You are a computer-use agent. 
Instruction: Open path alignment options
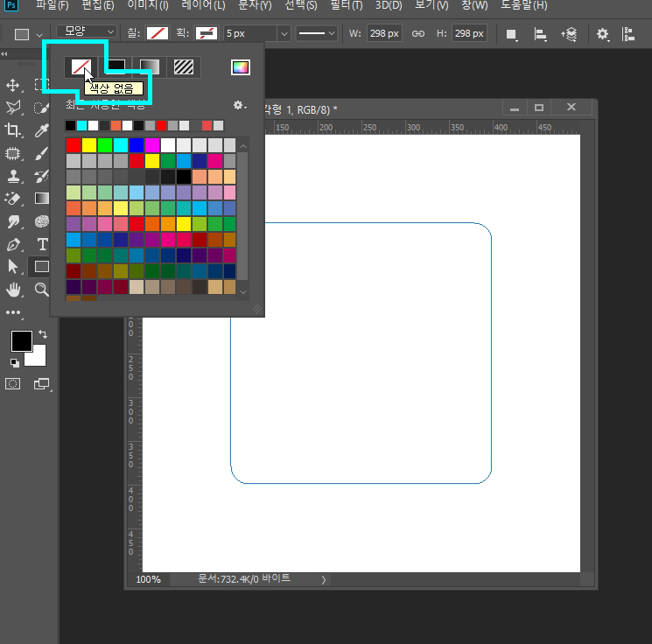[x=540, y=34]
